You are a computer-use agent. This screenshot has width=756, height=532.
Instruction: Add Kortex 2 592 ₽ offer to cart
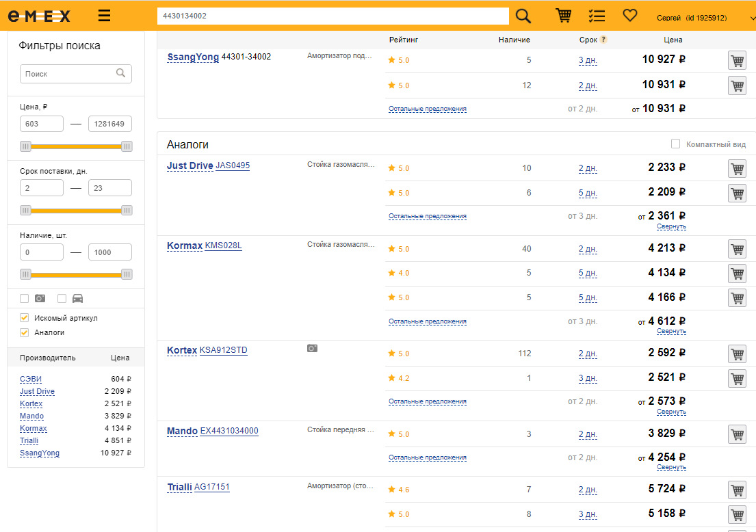[x=737, y=354]
